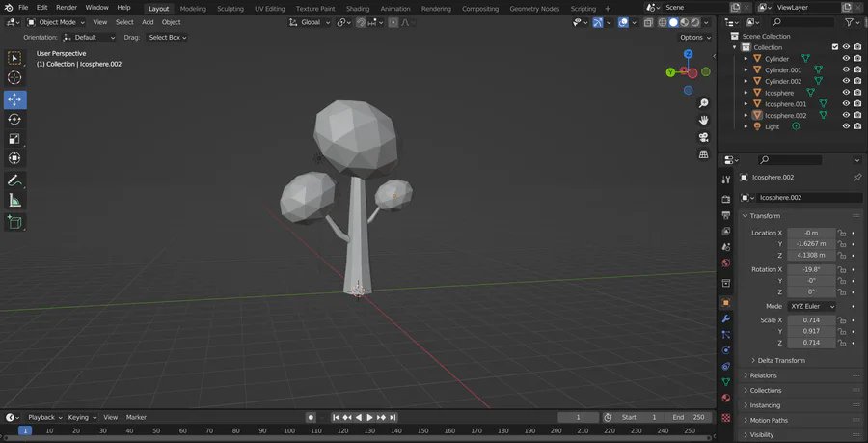
Task: Hide Cylinder.001 with eye icon
Action: pyautogui.click(x=846, y=69)
